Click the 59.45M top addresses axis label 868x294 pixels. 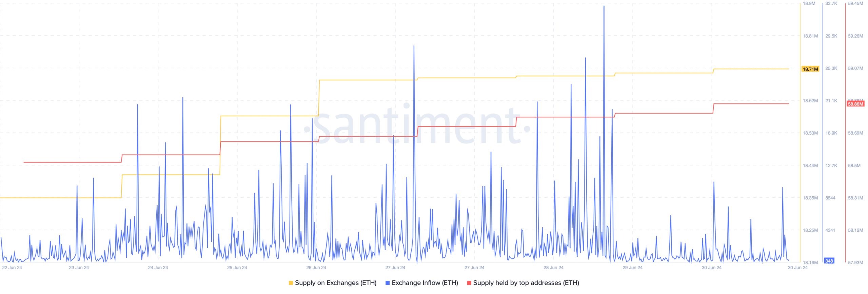855,3
